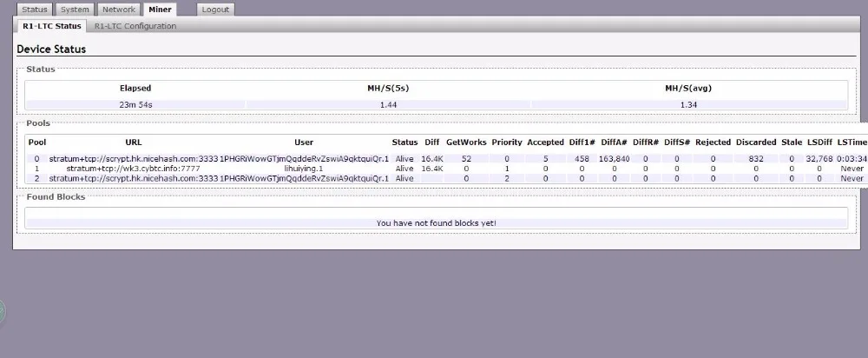Click the DiffS# column header

[x=677, y=143]
